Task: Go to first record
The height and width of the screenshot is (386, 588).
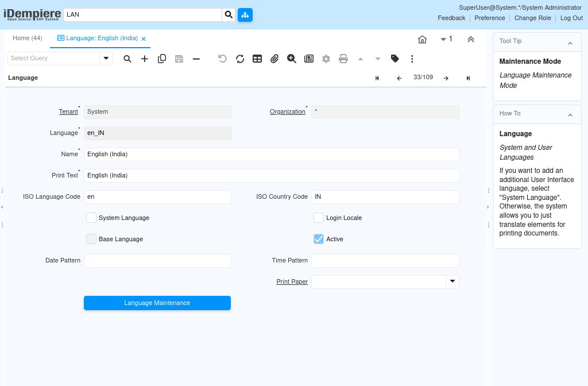Action: [x=377, y=78]
